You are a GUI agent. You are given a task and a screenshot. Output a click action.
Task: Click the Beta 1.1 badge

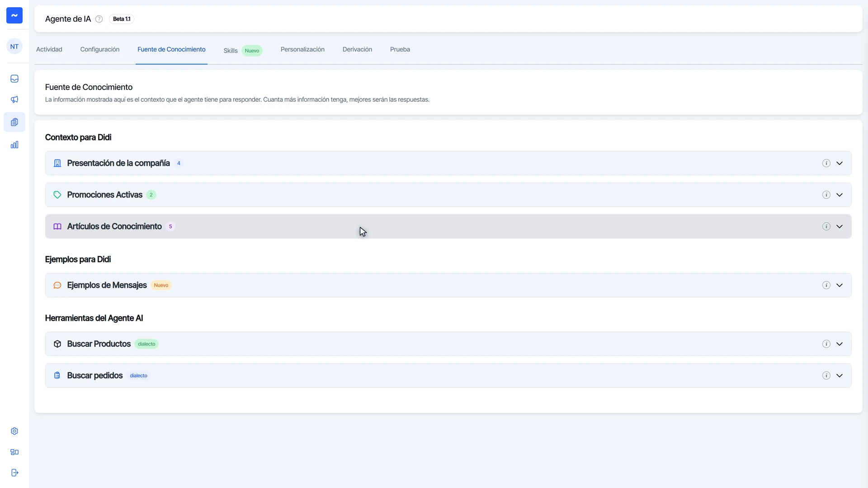pyautogui.click(x=122, y=19)
